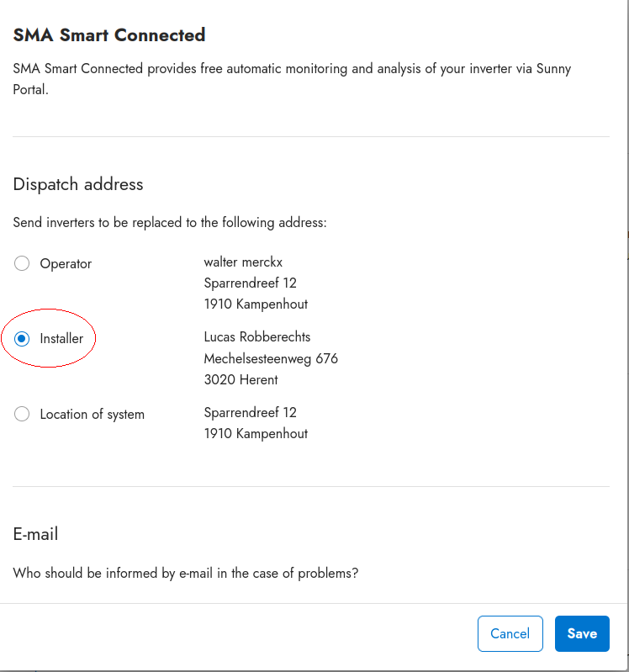Choose the Location of system radio button
This screenshot has width=629, height=672.
[22, 414]
